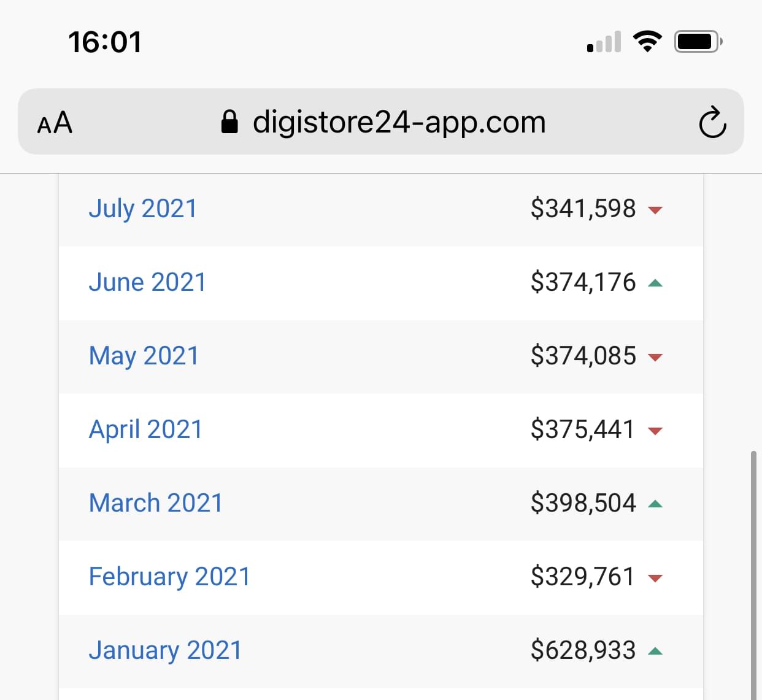Open the June 2021 link
The image size is (762, 700).
147,282
